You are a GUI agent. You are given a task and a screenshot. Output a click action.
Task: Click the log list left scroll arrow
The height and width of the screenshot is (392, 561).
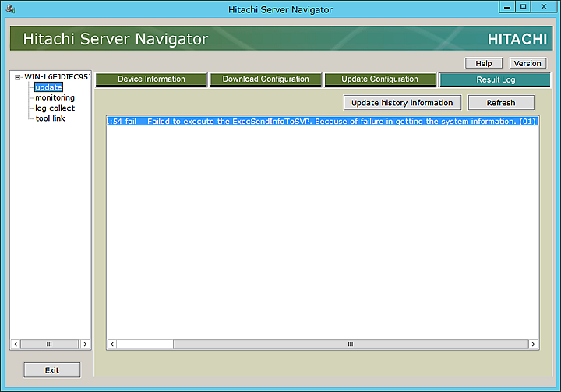[112, 344]
